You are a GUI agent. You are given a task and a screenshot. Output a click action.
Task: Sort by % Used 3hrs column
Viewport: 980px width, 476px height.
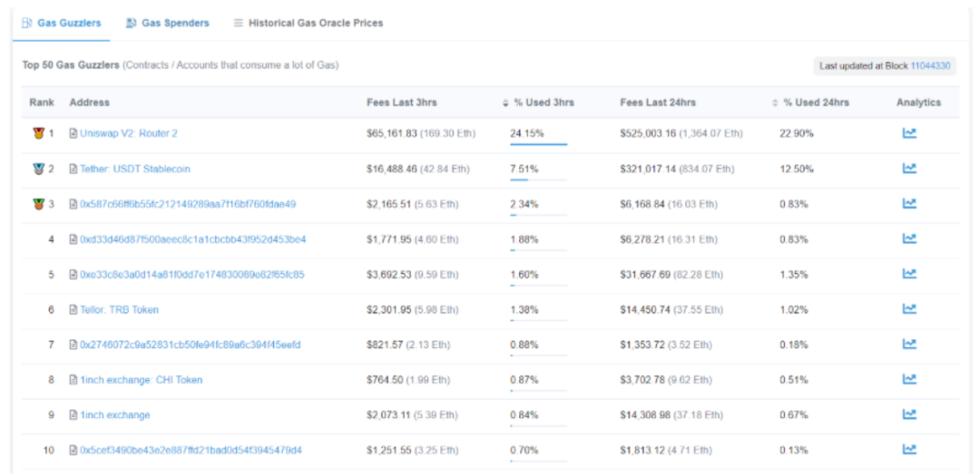click(543, 102)
